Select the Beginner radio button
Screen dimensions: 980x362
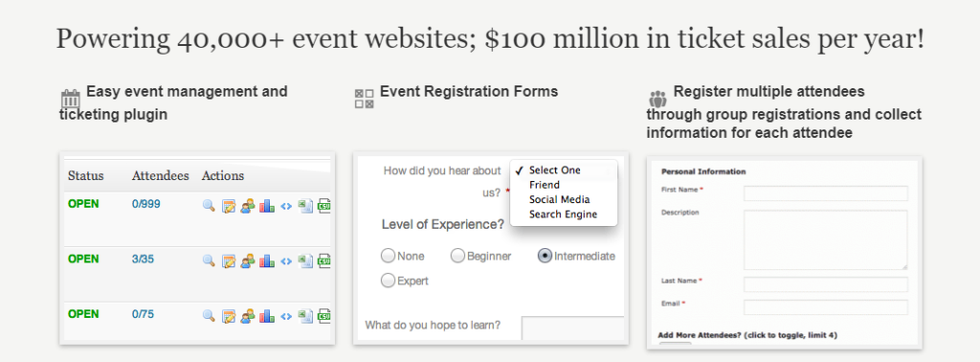[458, 256]
